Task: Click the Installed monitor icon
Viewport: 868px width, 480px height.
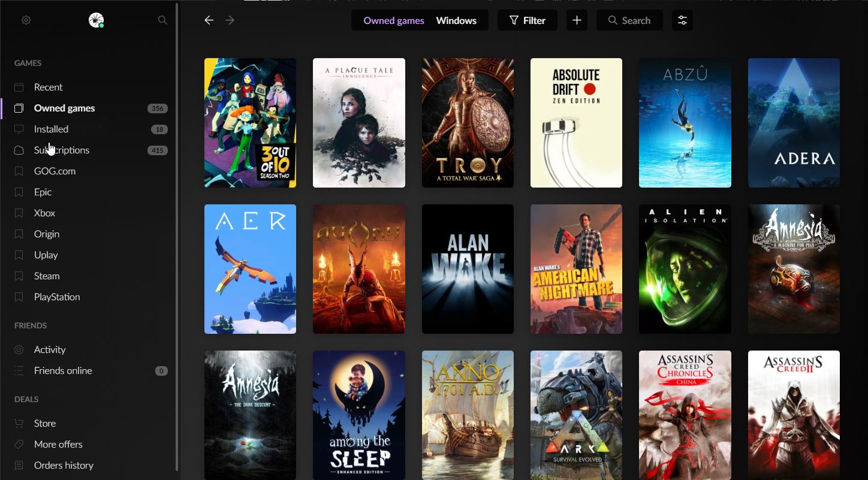Action: (x=19, y=129)
